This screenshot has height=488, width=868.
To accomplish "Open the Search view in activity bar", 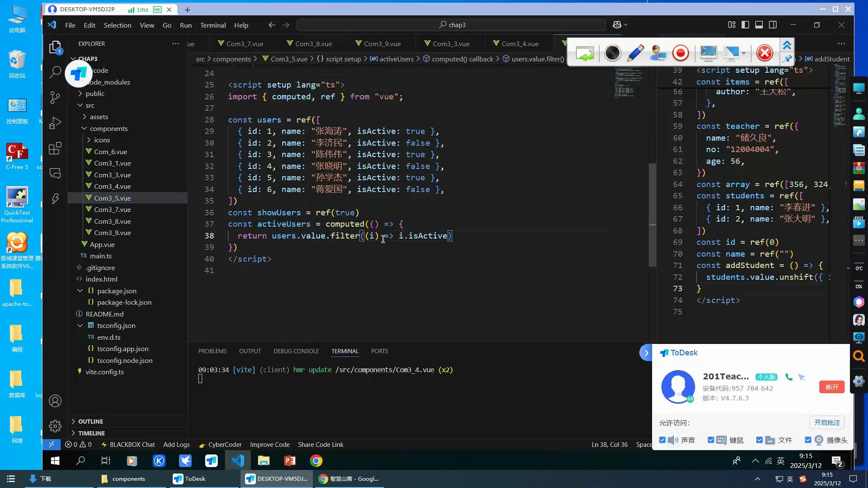I will (x=55, y=72).
